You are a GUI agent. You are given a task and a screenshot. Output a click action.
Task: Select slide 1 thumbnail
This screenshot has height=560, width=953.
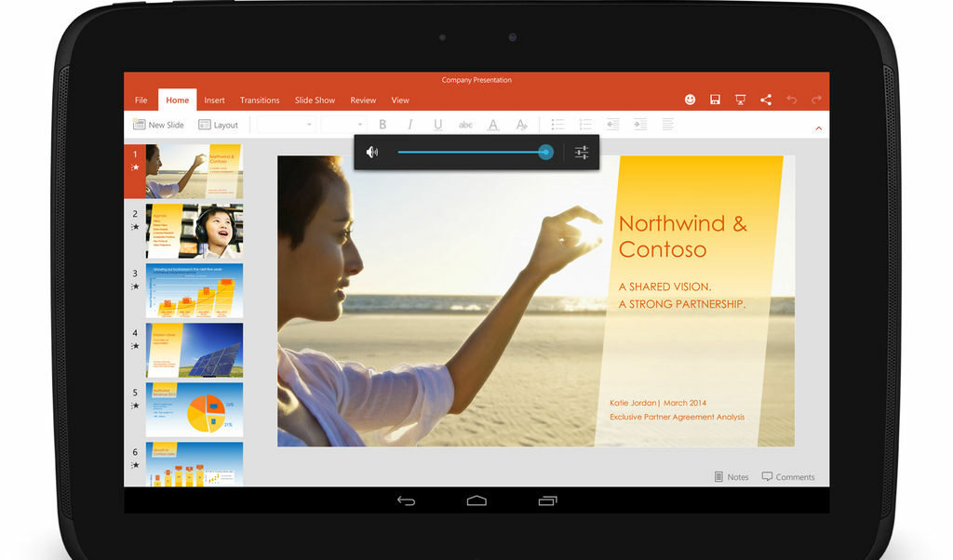pyautogui.click(x=195, y=171)
